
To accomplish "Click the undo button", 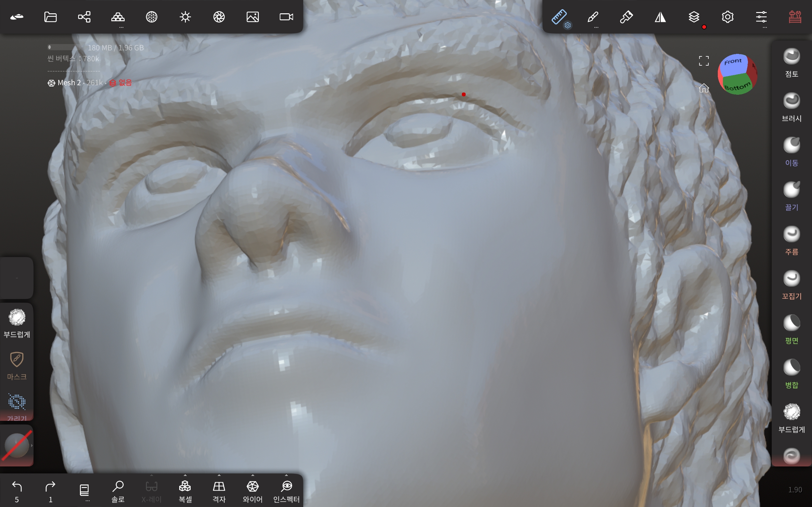I will (x=17, y=486).
